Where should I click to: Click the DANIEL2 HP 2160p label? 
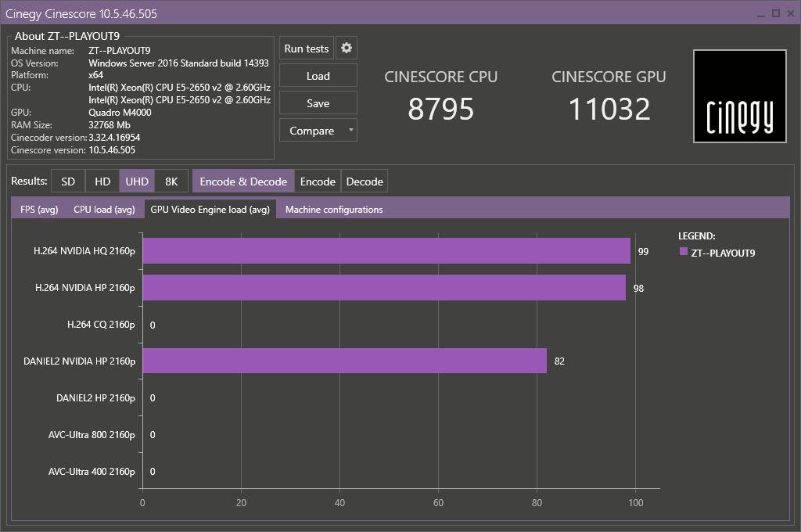(x=95, y=398)
